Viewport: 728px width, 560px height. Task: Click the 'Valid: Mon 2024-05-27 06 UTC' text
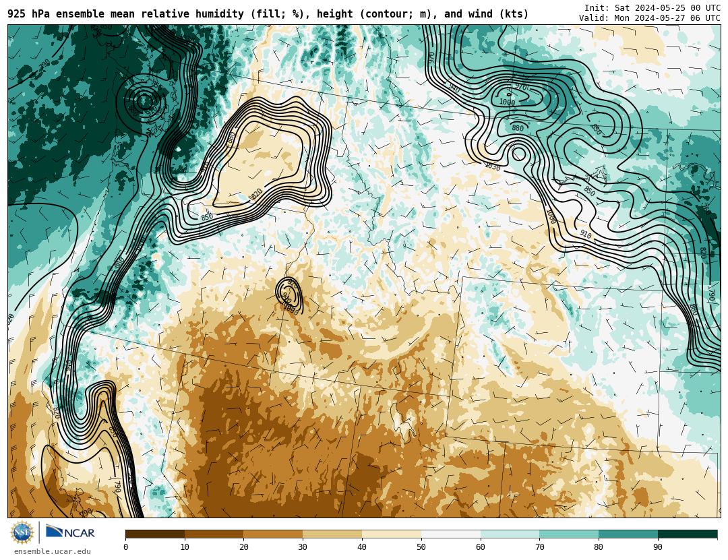click(650, 18)
